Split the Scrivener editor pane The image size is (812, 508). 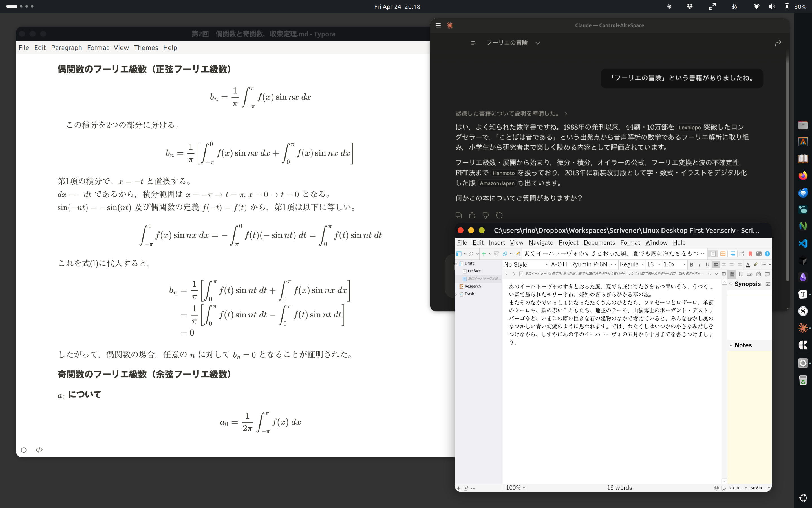pos(724,274)
